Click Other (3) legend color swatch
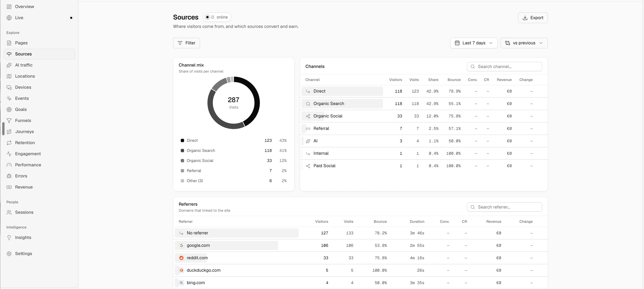The height and width of the screenshot is (289, 644). coord(182,181)
